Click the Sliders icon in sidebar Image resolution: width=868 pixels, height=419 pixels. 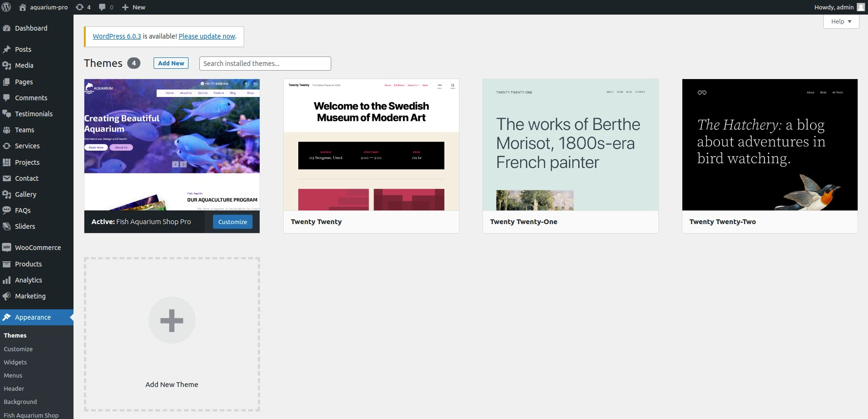[x=7, y=226]
